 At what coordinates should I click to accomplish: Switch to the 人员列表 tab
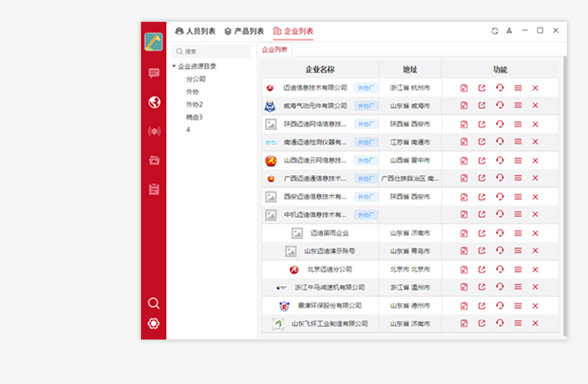pos(195,31)
